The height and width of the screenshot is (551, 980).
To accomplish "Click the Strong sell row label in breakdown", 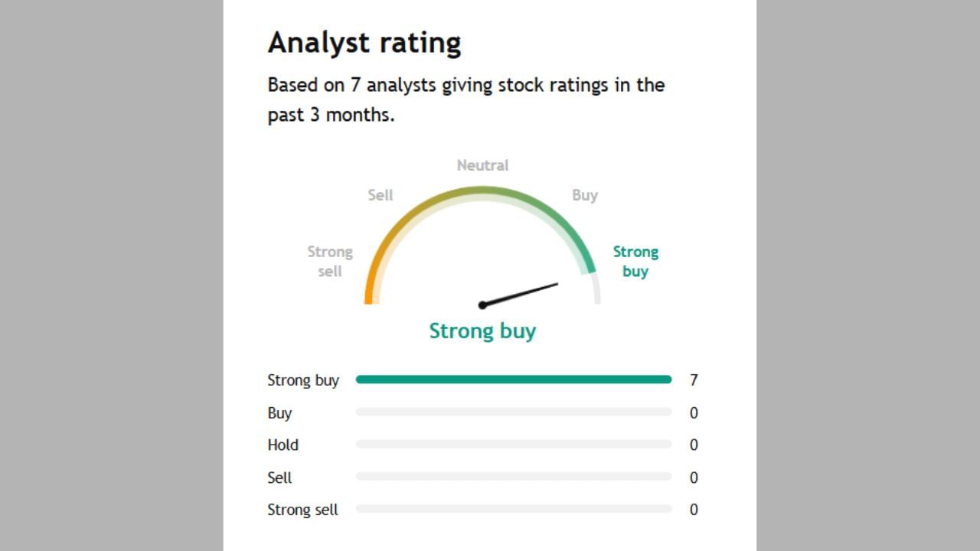I will click(x=302, y=510).
